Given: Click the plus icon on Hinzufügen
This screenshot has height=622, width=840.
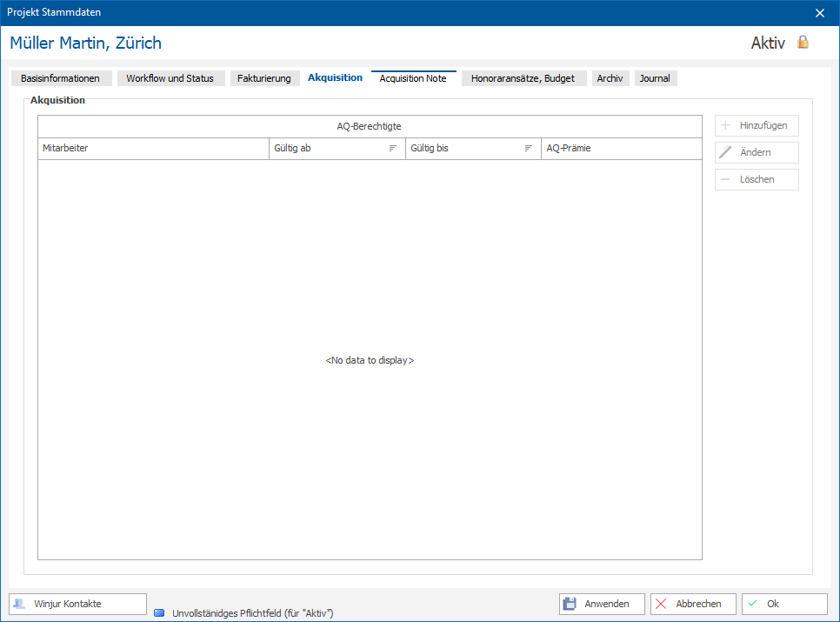Looking at the screenshot, I should [725, 125].
